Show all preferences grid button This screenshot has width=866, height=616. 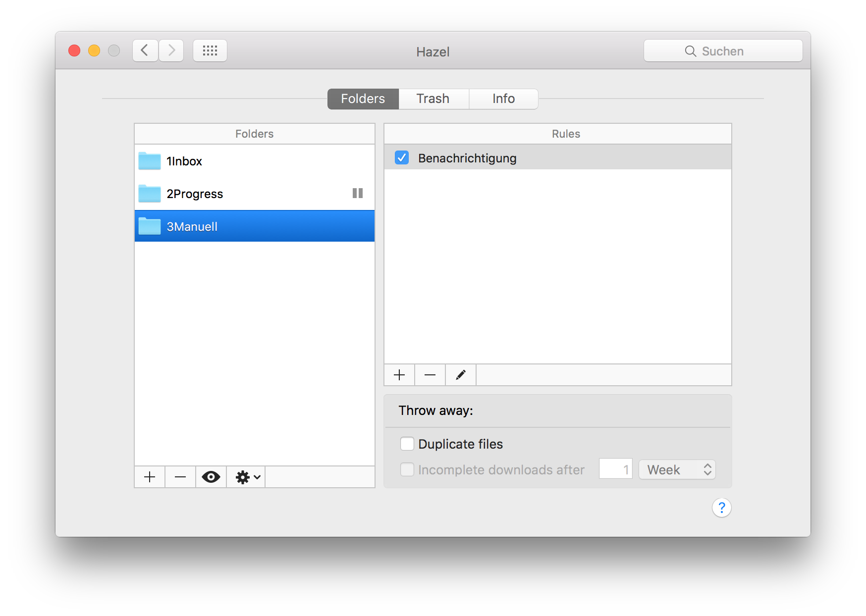click(x=210, y=51)
